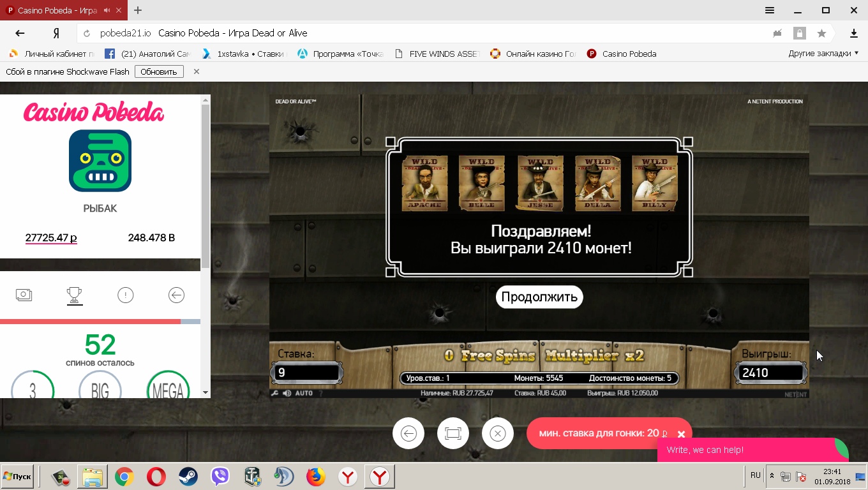Open the browser hamburger menu
The width and height of the screenshot is (868, 490).
pyautogui.click(x=770, y=10)
